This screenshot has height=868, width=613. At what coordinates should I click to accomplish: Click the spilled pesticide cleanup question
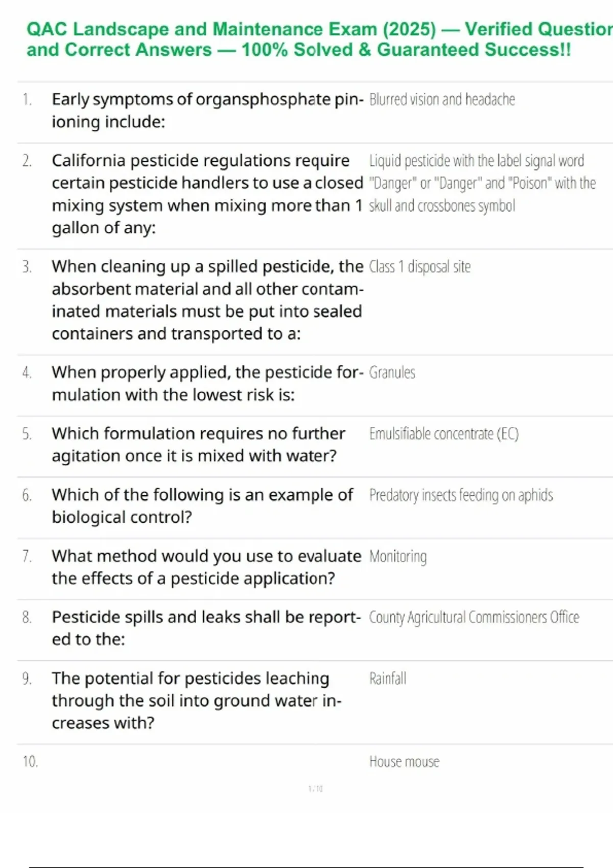pos(207,300)
